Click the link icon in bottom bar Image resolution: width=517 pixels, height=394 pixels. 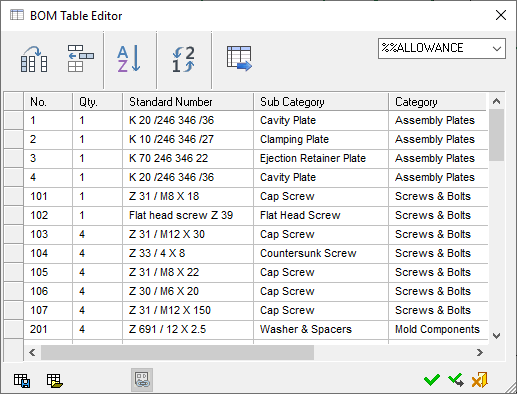point(142,380)
